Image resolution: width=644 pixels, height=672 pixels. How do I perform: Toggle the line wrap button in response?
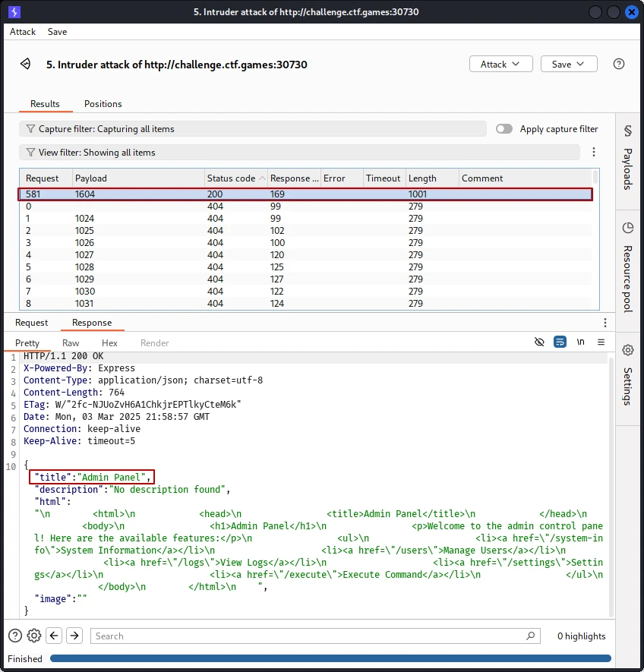[x=560, y=342]
